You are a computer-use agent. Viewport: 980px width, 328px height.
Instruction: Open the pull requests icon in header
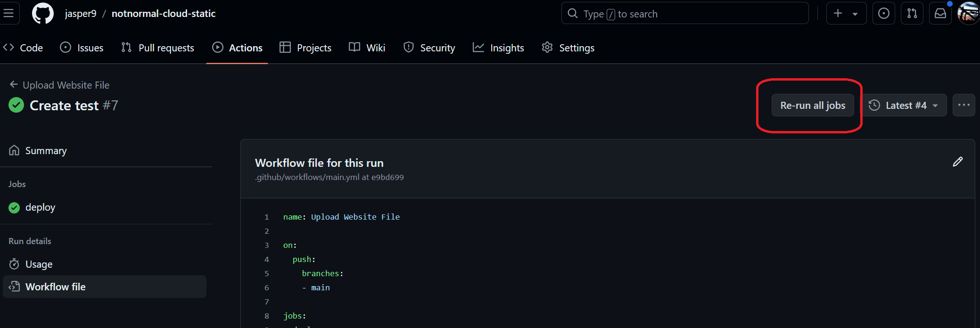(912, 13)
